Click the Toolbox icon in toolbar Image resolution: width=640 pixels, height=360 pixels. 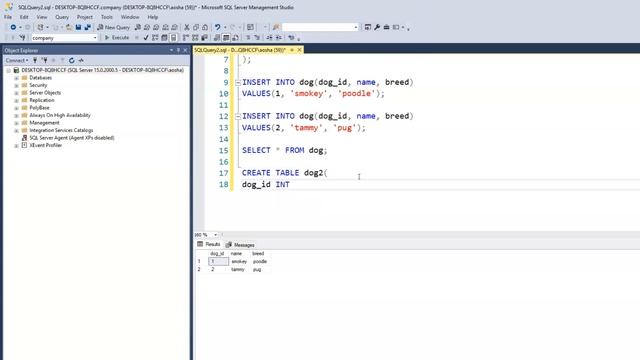(x=386, y=27)
